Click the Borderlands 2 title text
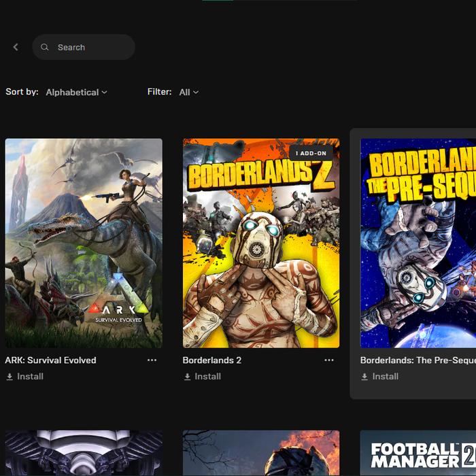 (212, 360)
